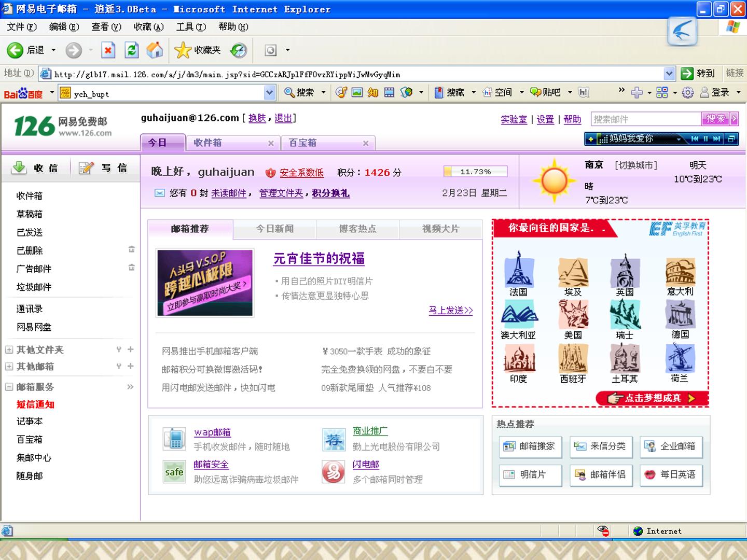Click the Baidu toolbar settings gear icon
Image resolution: width=747 pixels, height=560 pixels.
[688, 93]
